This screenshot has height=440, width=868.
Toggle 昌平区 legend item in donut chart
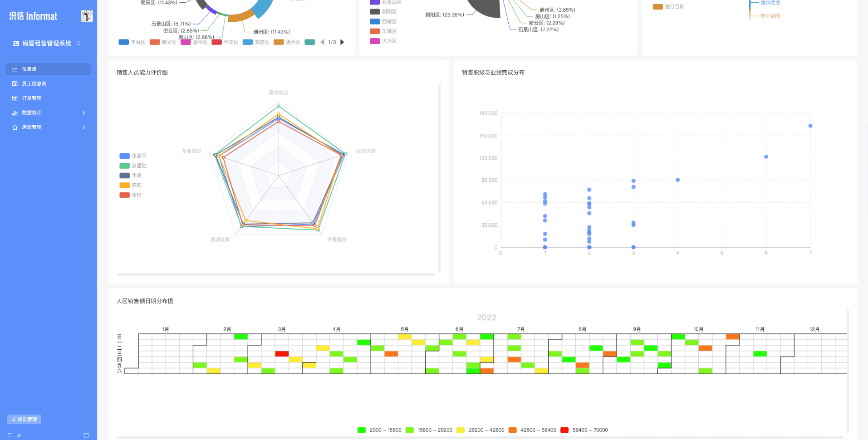(x=194, y=42)
